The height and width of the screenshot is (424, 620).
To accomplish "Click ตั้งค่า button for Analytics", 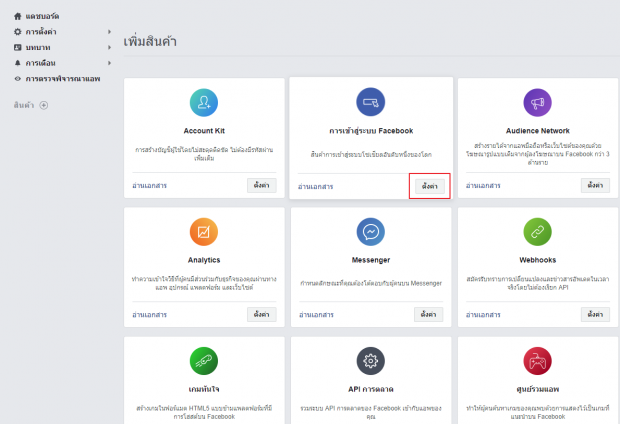I will (262, 314).
